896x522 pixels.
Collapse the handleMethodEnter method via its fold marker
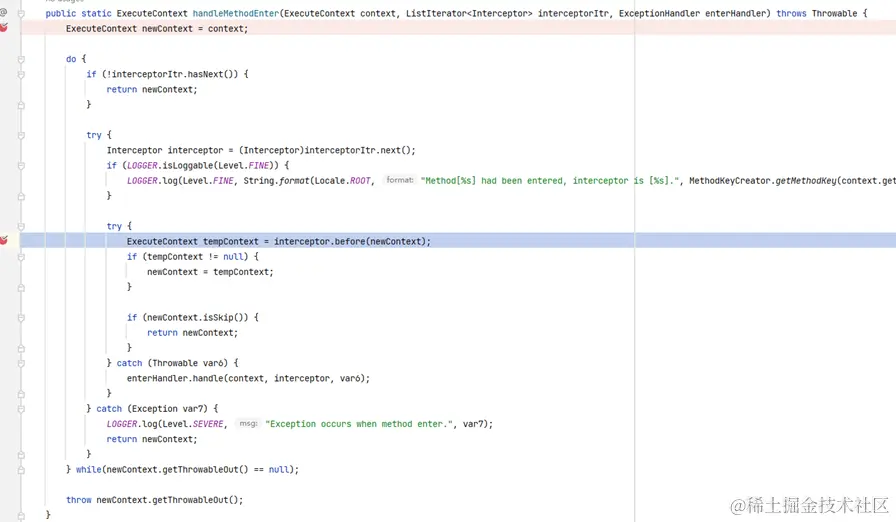[x=21, y=13]
